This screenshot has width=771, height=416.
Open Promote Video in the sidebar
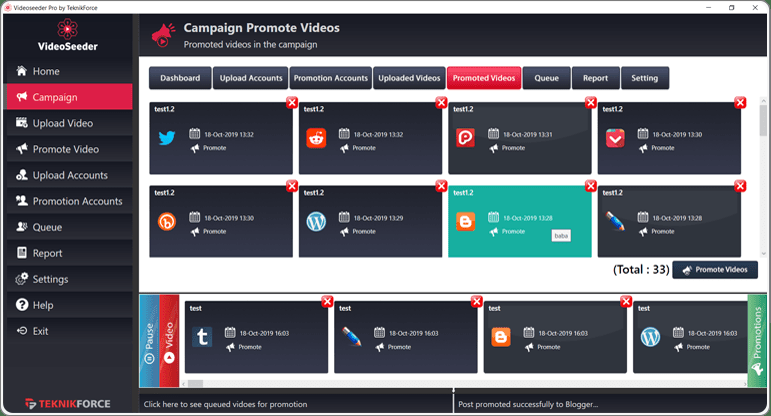click(x=69, y=149)
